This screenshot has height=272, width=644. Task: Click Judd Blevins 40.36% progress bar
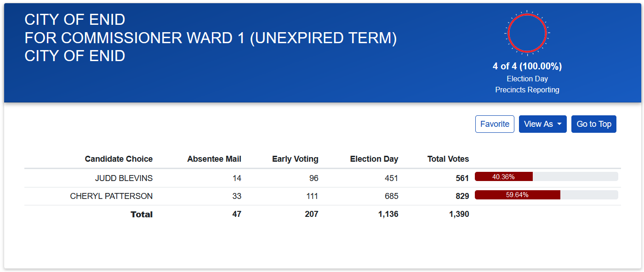[x=546, y=177]
